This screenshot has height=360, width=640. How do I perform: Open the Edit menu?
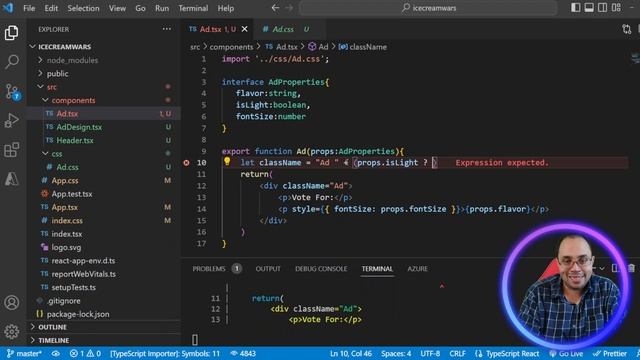pyautogui.click(x=51, y=8)
